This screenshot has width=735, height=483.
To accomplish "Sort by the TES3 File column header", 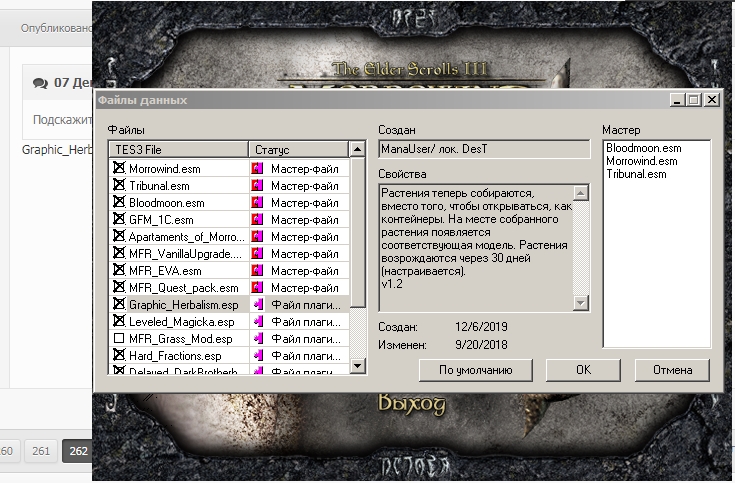I will (178, 149).
